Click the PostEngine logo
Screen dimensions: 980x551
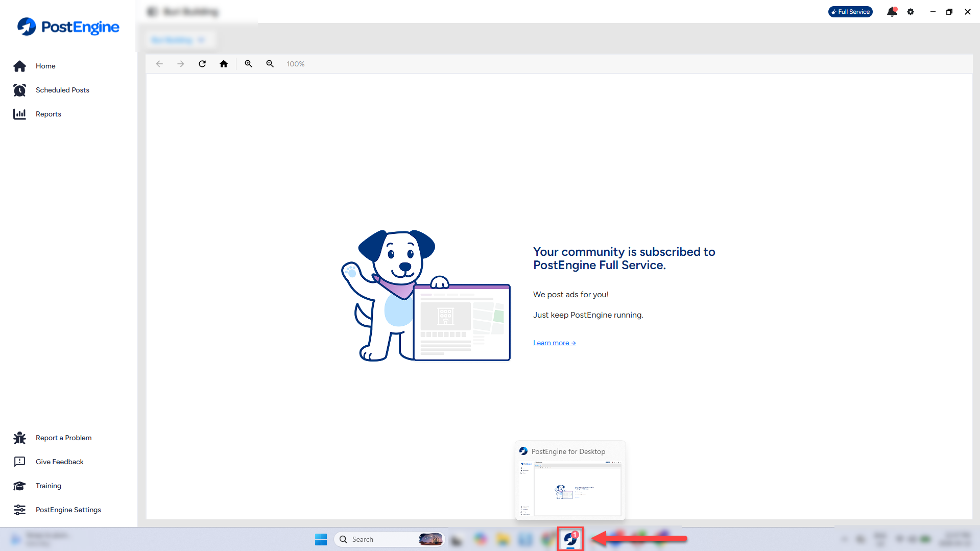pos(68,27)
